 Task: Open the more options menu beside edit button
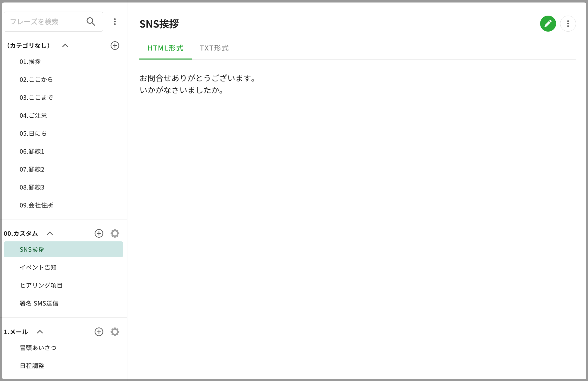point(568,24)
